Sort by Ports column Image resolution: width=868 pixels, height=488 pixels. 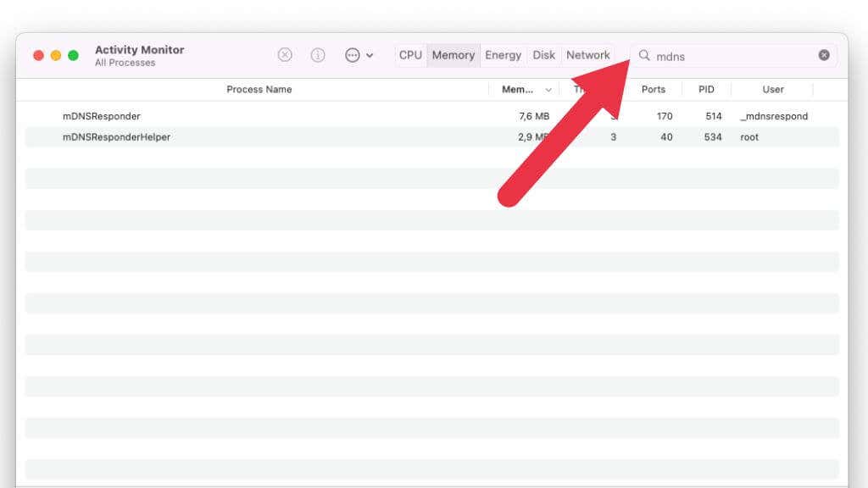(654, 89)
